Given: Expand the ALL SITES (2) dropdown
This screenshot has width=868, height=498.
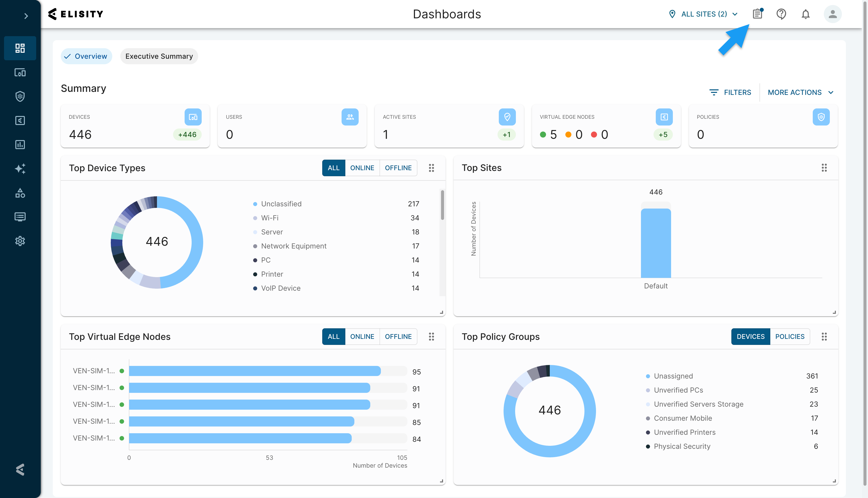Looking at the screenshot, I should pyautogui.click(x=703, y=14).
